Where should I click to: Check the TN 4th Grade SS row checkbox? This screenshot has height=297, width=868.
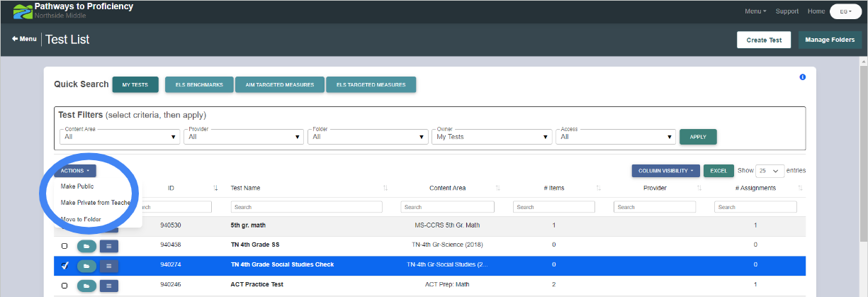[64, 246]
